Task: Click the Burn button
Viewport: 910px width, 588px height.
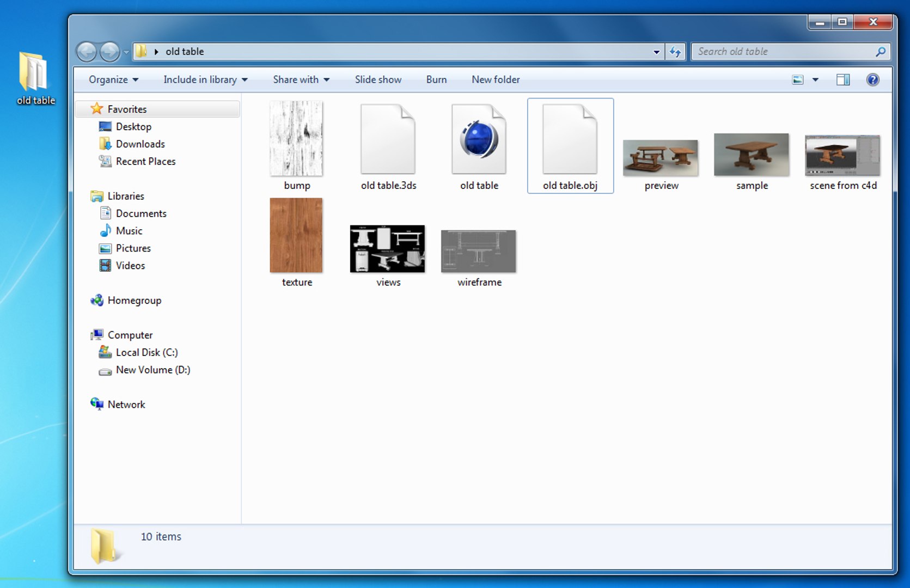Action: (436, 79)
